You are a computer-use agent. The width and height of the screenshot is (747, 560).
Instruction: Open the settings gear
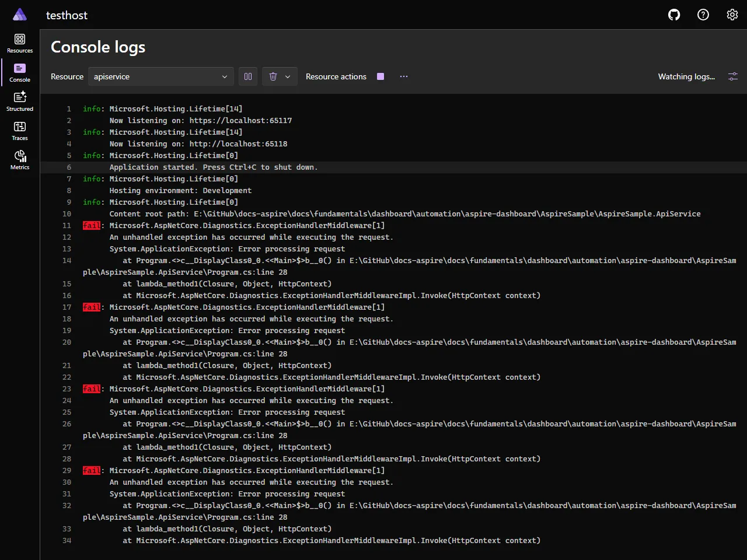(x=732, y=15)
